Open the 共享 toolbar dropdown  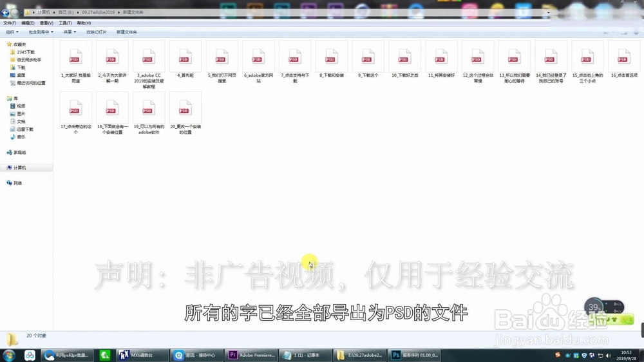[70, 32]
